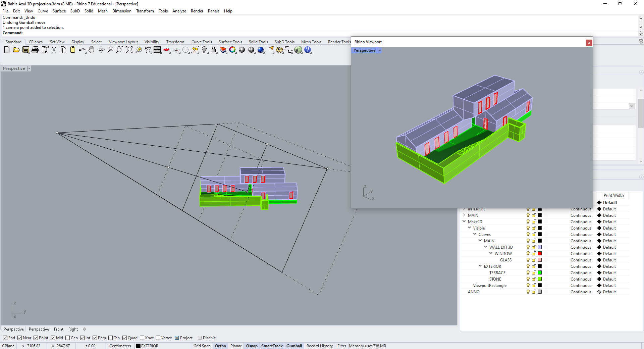Uncheck the Quad osnap checkbox
This screenshot has width=644, height=349.
[x=125, y=338]
